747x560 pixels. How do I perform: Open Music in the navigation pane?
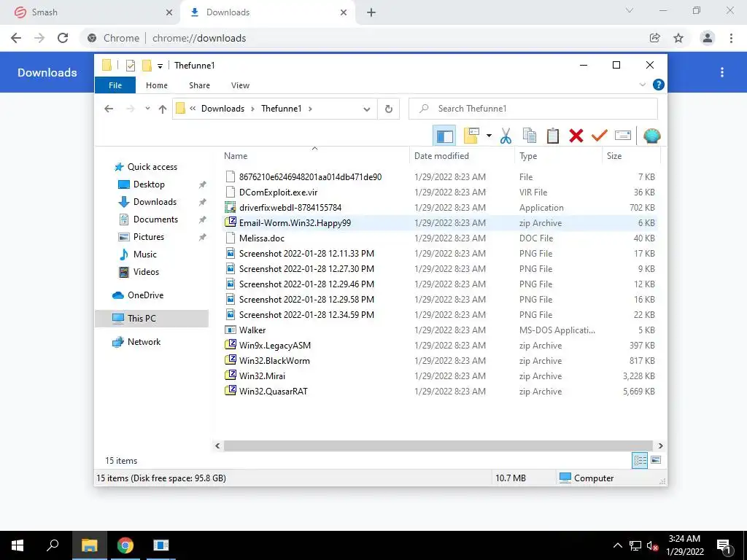click(x=145, y=254)
